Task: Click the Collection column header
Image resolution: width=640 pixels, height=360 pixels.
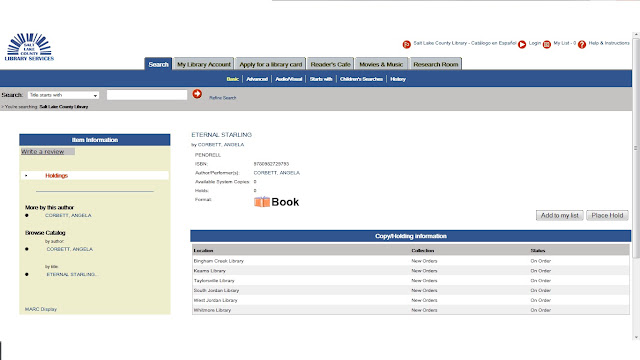Action: (423, 250)
